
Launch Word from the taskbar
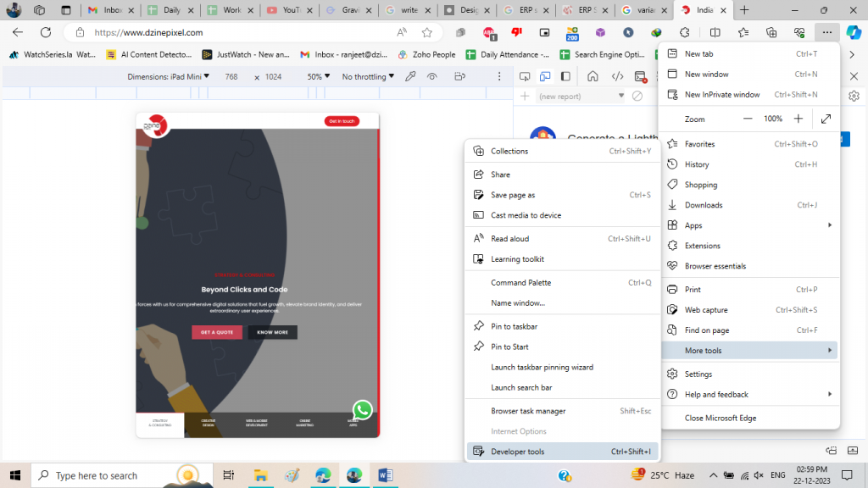386,475
